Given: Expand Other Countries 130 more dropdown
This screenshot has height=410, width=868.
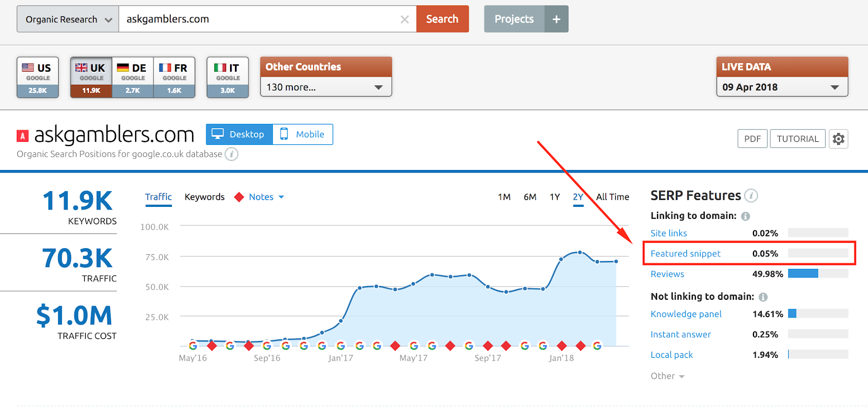Looking at the screenshot, I should coord(325,87).
